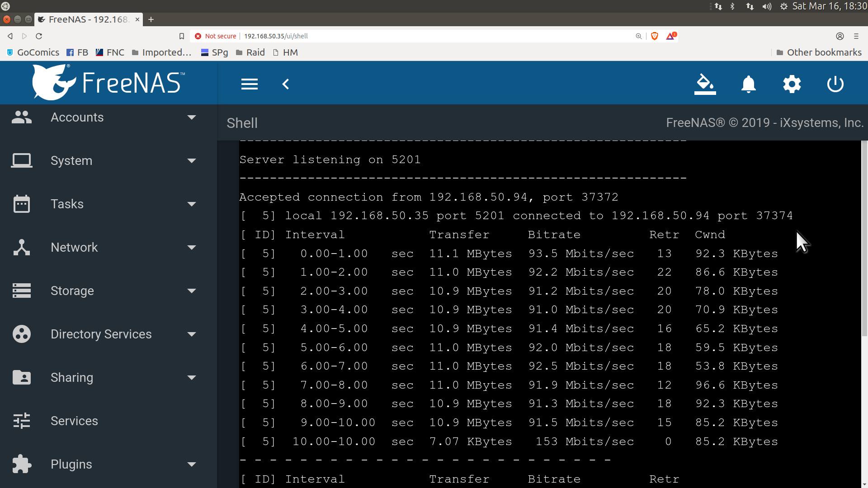Expand the Tasks menu arrow
The width and height of the screenshot is (868, 488).
192,204
